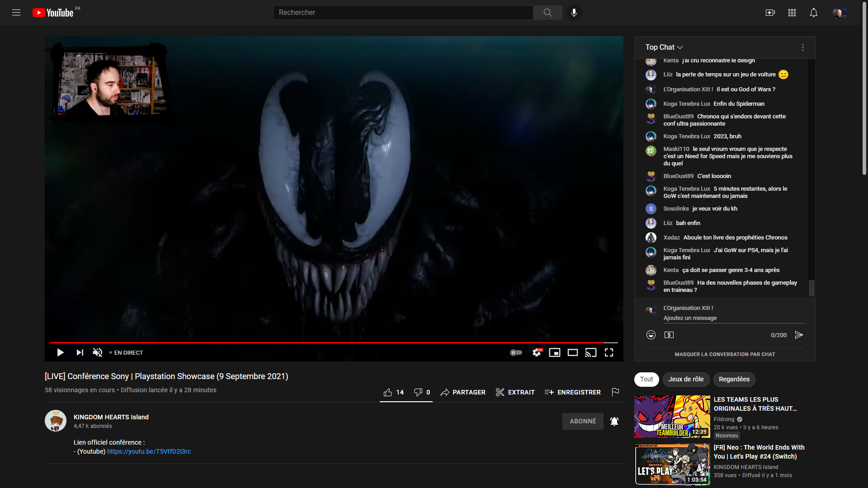
Task: Cast video to TV
Action: click(591, 352)
